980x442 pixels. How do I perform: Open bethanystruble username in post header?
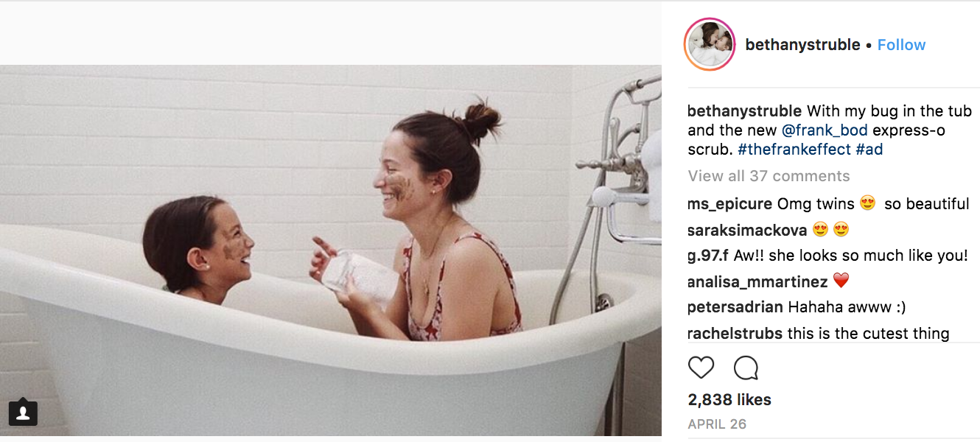point(802,45)
